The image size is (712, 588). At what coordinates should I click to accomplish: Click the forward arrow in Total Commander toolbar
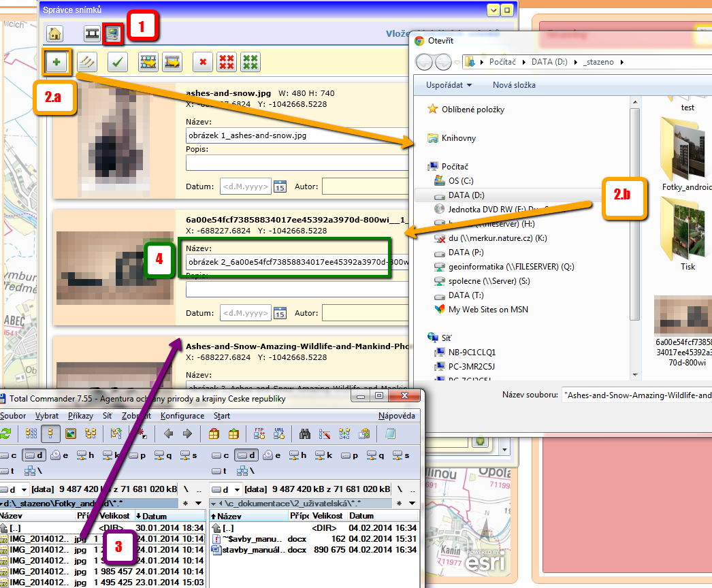click(x=188, y=434)
